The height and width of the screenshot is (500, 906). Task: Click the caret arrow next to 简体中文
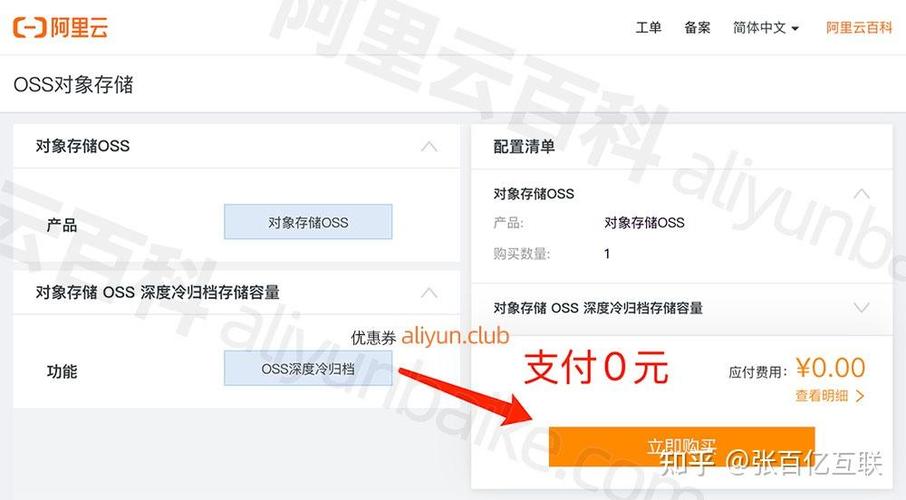(795, 28)
